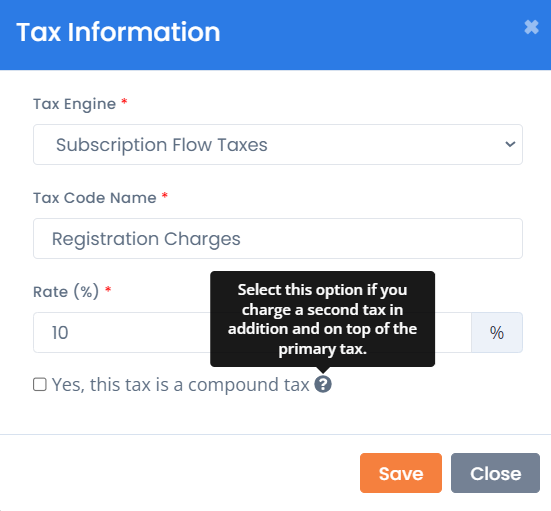Click the grey Close button
551x511 pixels.
(495, 473)
